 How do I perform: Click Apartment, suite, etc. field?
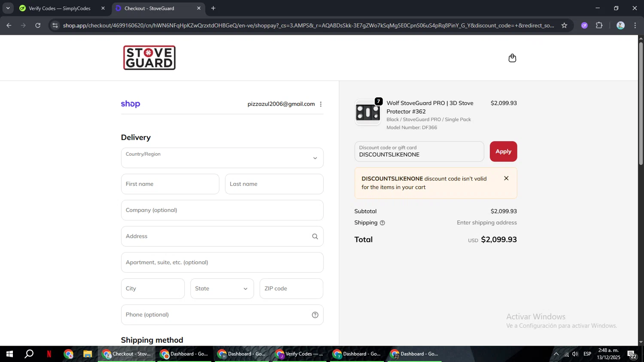(x=222, y=262)
